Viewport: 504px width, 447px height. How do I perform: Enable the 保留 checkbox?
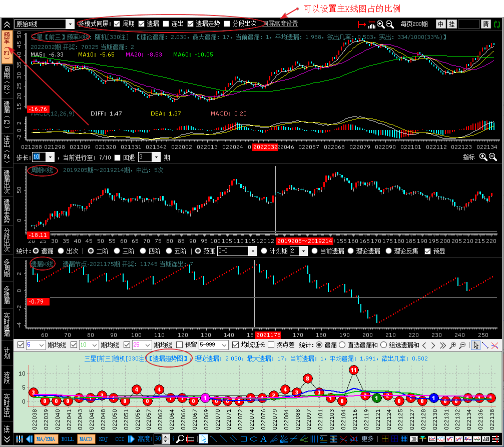point(180,345)
